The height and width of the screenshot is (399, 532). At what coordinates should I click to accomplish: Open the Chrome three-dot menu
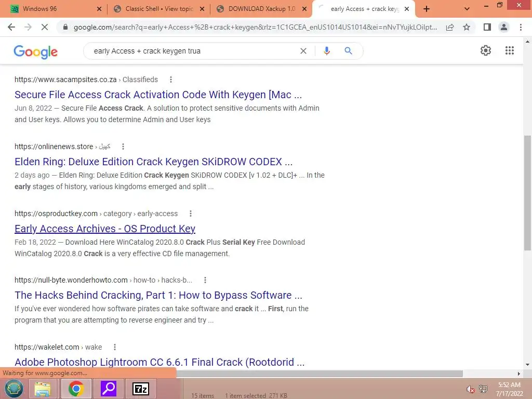(521, 27)
